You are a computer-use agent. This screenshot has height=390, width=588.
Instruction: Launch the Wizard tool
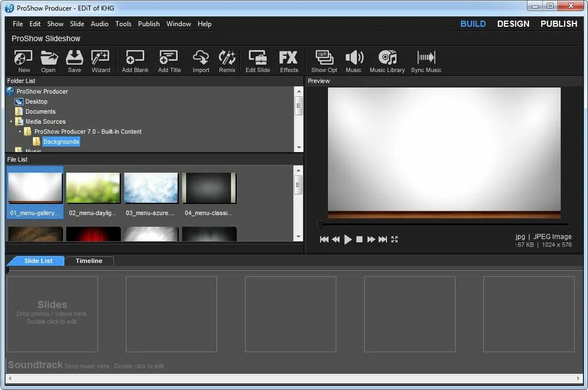click(100, 61)
